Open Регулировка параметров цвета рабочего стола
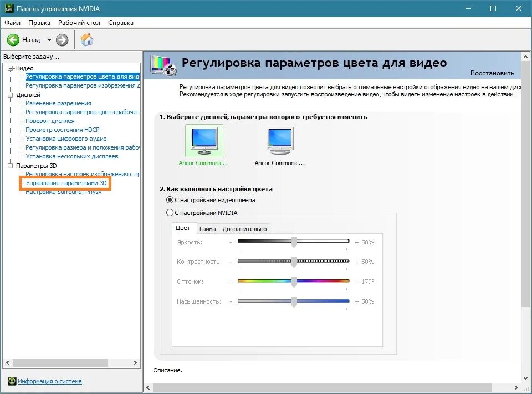Viewport: 532px width, 394px height. click(83, 112)
